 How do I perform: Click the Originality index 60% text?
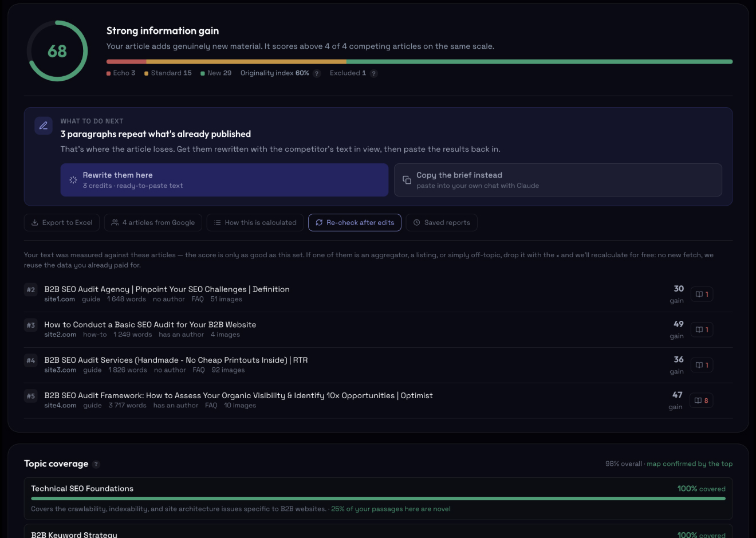275,73
